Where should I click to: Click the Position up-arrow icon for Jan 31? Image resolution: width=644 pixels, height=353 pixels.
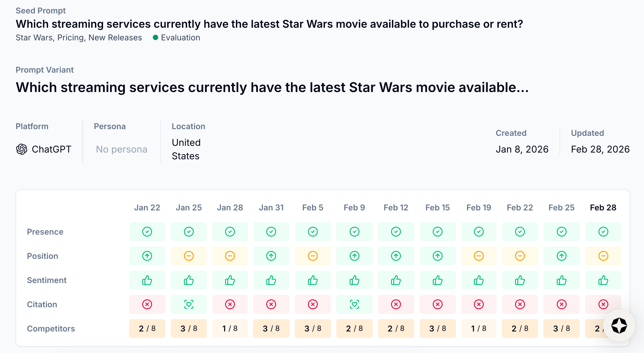coord(271,256)
